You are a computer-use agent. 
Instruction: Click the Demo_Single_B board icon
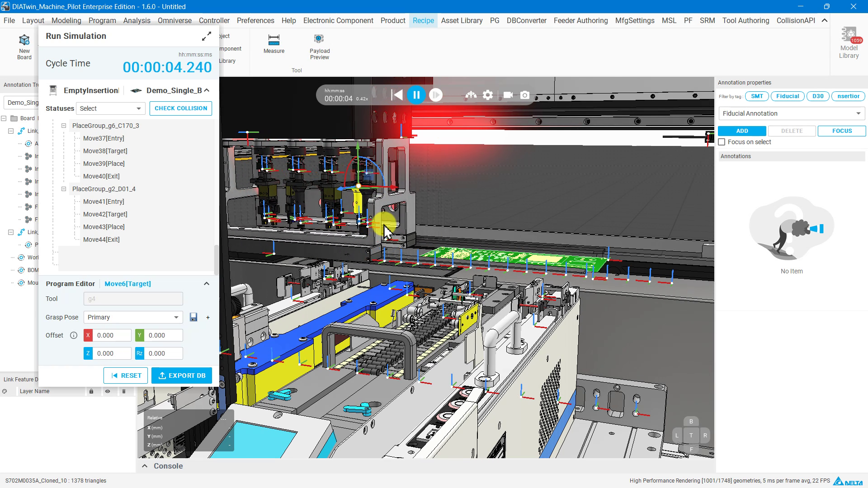point(136,90)
